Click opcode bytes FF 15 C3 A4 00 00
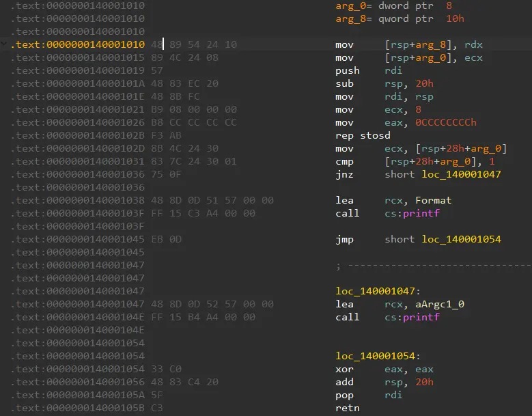Screen dimensions: 532x416 click(204, 213)
